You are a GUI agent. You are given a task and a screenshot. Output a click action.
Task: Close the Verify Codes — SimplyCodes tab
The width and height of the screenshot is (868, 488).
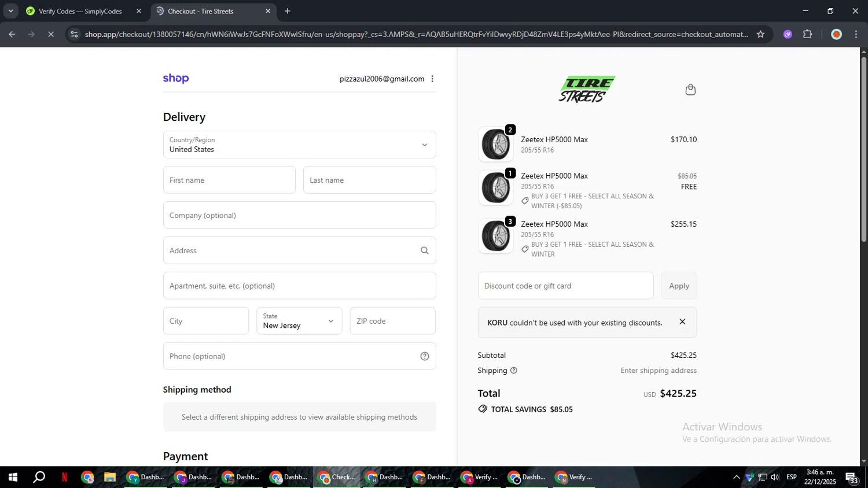click(x=139, y=11)
